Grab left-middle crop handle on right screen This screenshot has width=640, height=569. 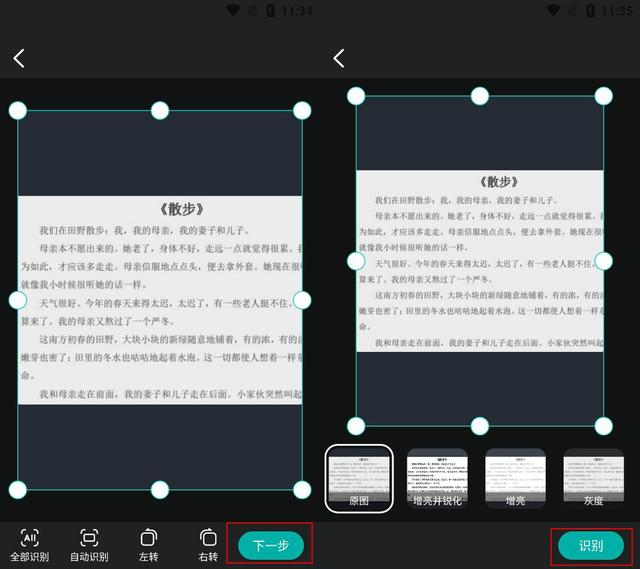356,261
